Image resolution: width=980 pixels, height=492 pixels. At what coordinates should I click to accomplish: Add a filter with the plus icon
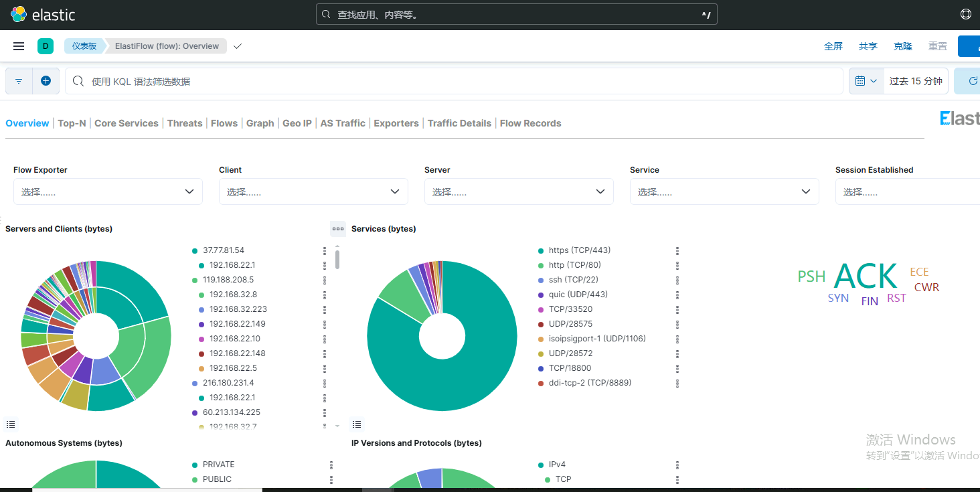[x=46, y=81]
